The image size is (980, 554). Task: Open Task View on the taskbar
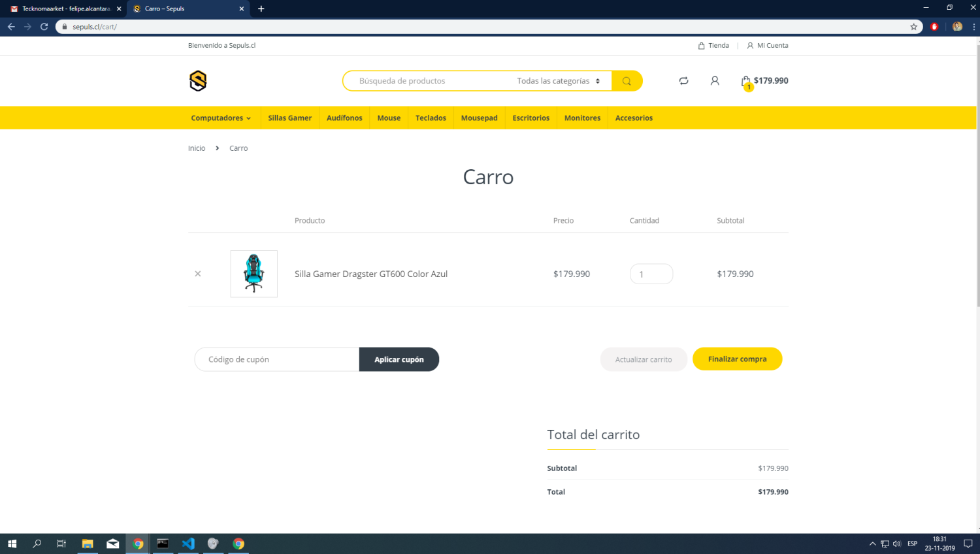click(61, 544)
